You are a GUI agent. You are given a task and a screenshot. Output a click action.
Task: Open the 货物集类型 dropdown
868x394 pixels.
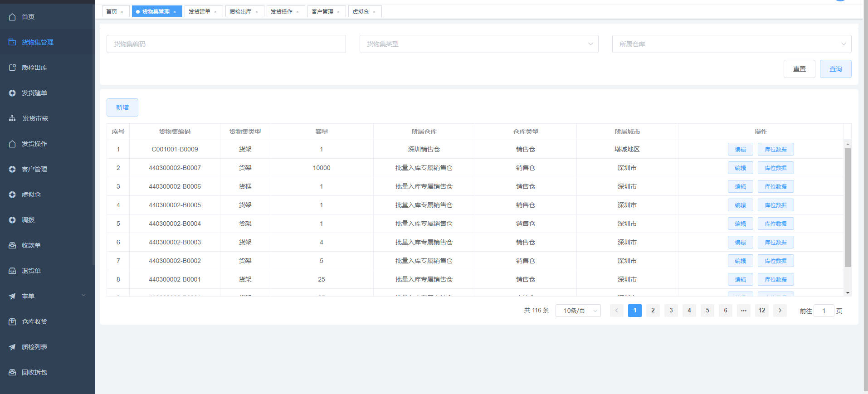coord(479,44)
